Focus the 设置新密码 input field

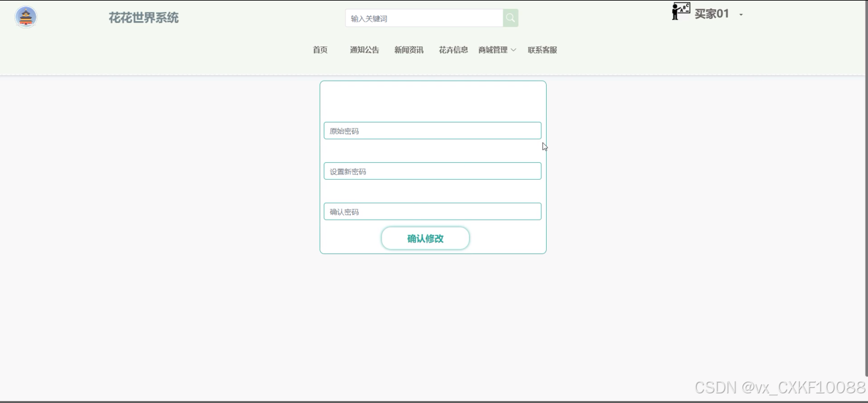tap(432, 171)
